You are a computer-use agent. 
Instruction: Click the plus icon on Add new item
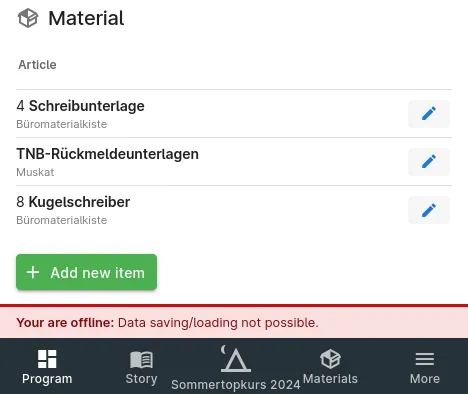(33, 272)
